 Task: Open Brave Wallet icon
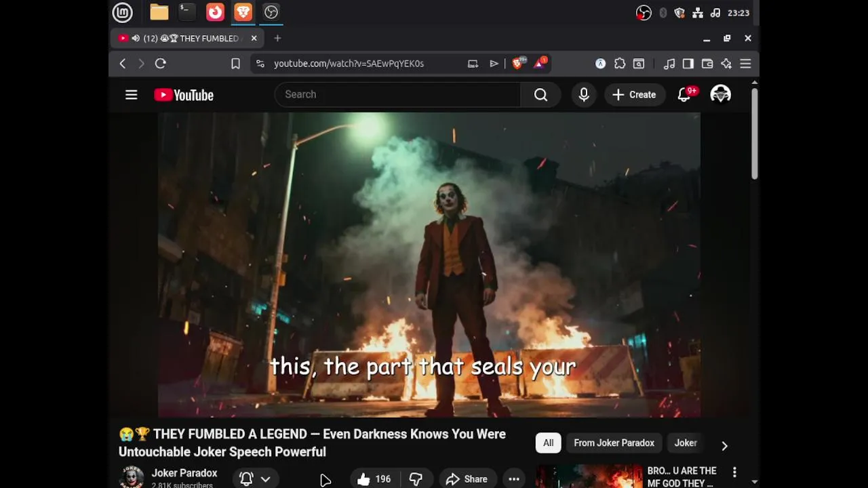707,64
